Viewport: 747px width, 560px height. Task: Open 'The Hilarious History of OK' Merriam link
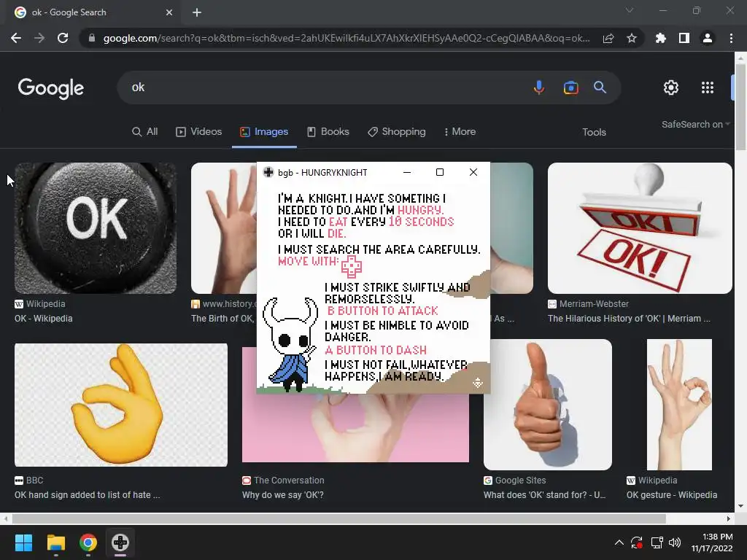pos(629,319)
